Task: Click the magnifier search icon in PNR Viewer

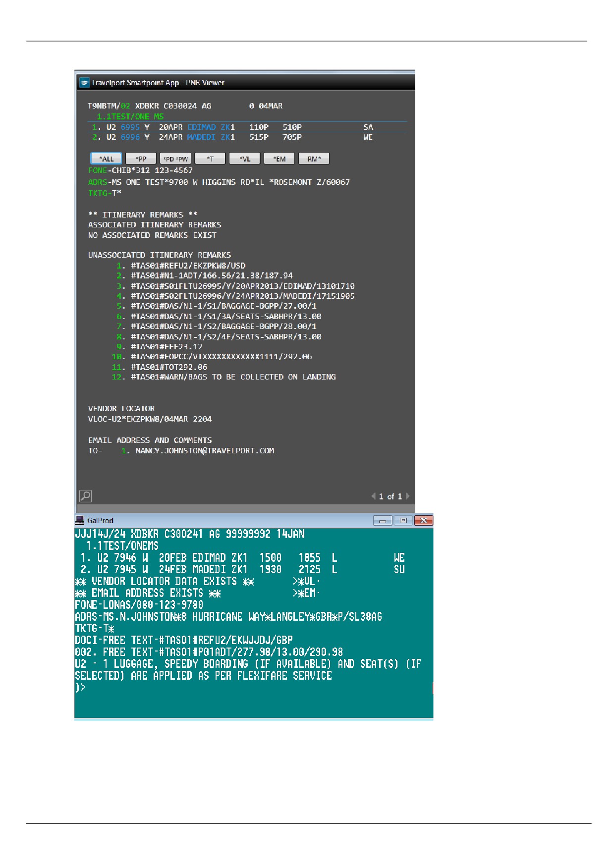Action: pos(86,496)
